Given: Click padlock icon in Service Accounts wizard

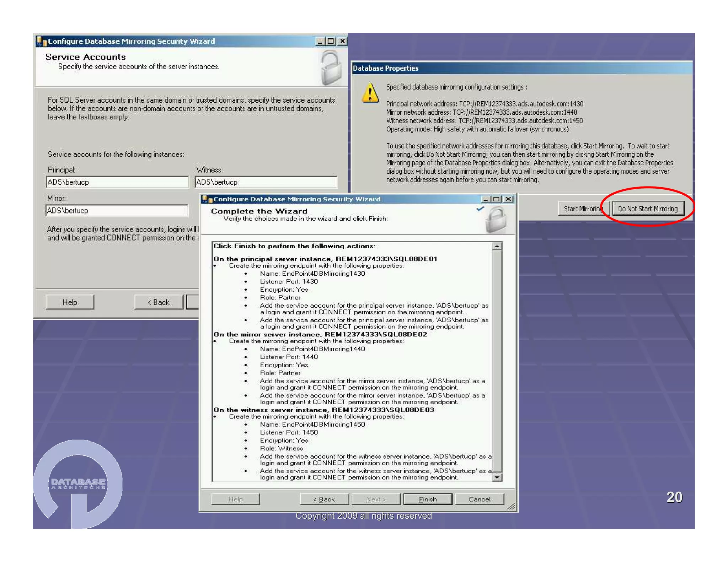Looking at the screenshot, I should click(331, 67).
